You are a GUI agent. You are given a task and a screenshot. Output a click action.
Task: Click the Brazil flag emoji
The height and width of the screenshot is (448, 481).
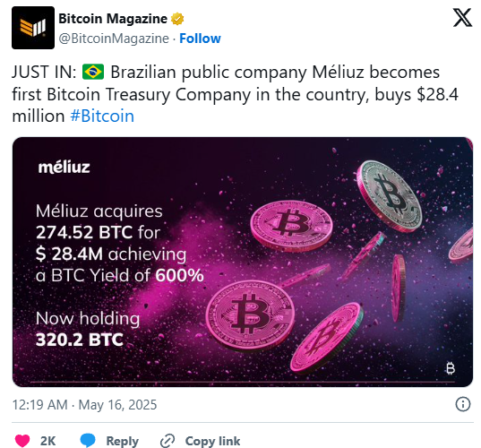coord(93,72)
